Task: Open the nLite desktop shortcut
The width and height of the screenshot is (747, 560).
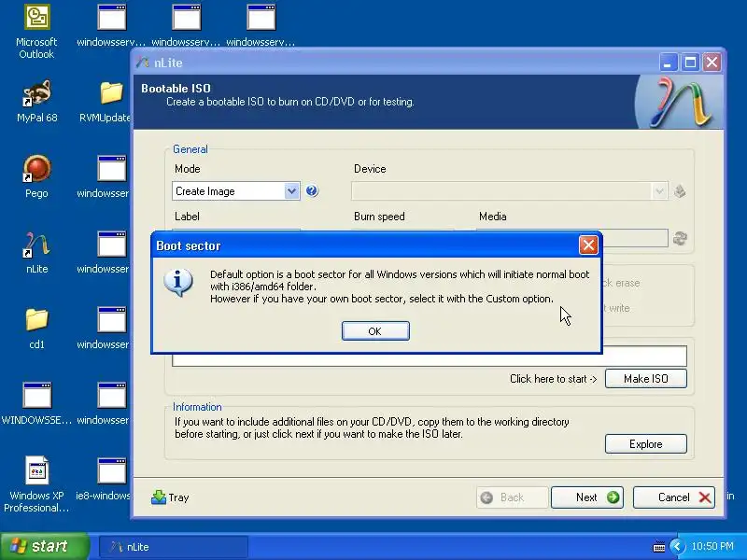Action: pyautogui.click(x=36, y=252)
